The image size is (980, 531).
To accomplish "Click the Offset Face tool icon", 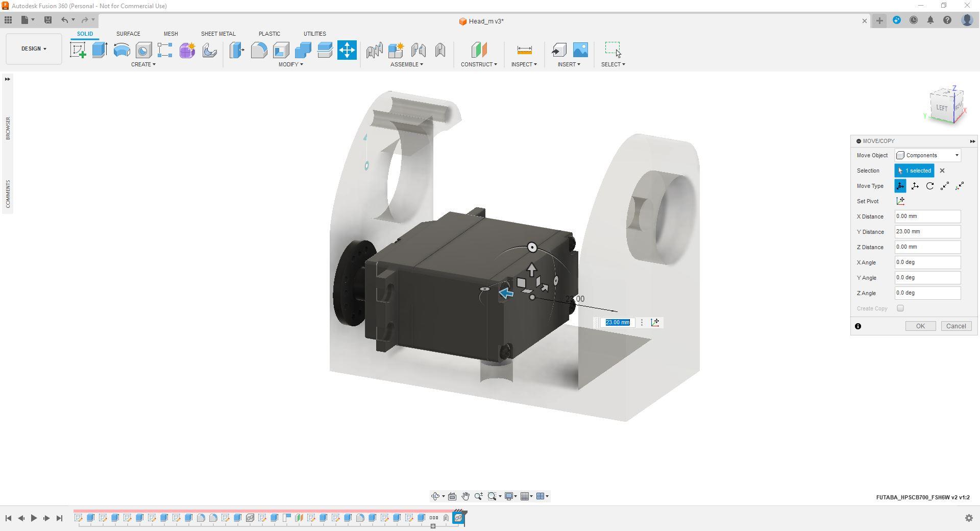I will tap(325, 50).
